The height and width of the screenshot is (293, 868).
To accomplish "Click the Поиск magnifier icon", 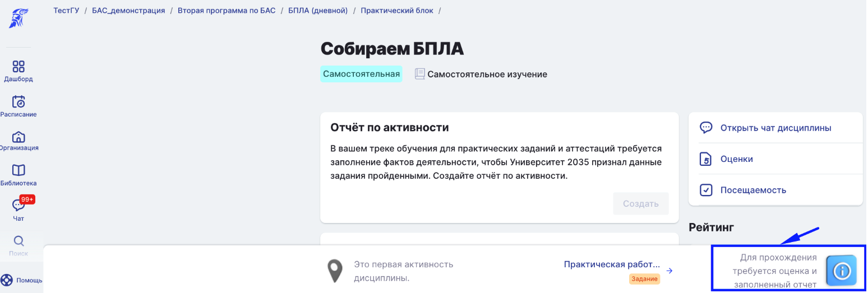I will click(19, 241).
